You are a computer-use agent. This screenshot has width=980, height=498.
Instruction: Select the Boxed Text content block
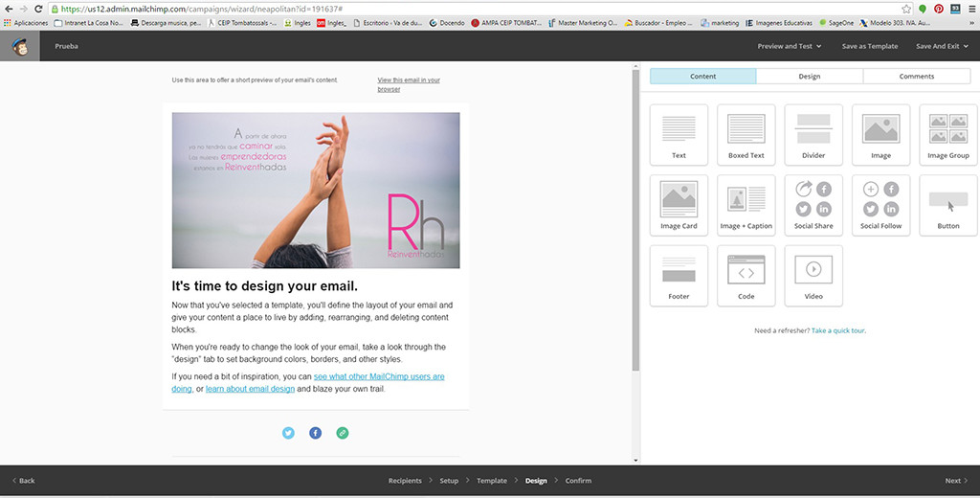coord(746,134)
